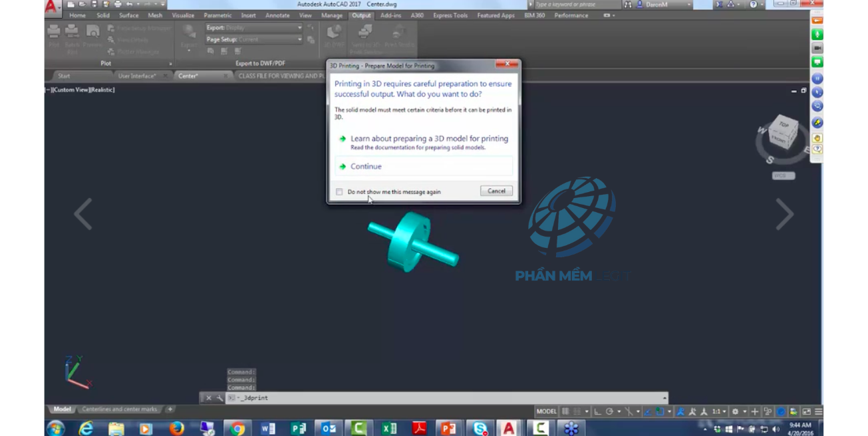Click the Quick Access open folder icon
Screen dimensions: 868x436
(82, 4)
